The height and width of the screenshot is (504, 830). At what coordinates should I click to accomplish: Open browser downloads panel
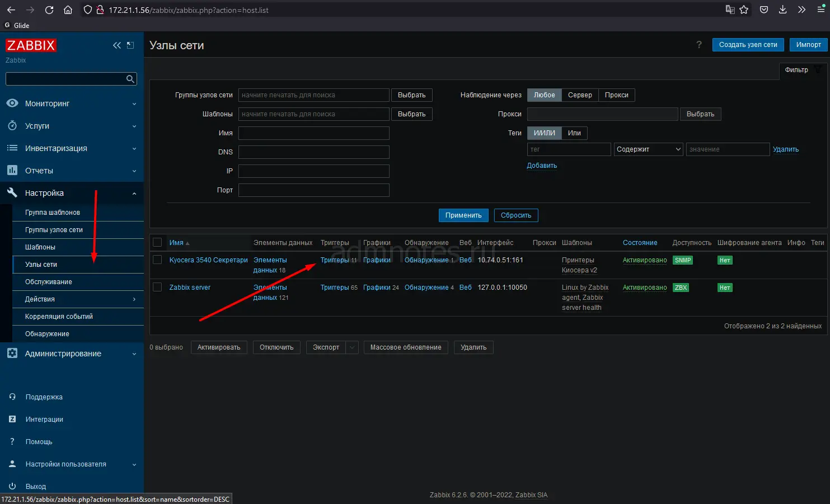pyautogui.click(x=782, y=10)
